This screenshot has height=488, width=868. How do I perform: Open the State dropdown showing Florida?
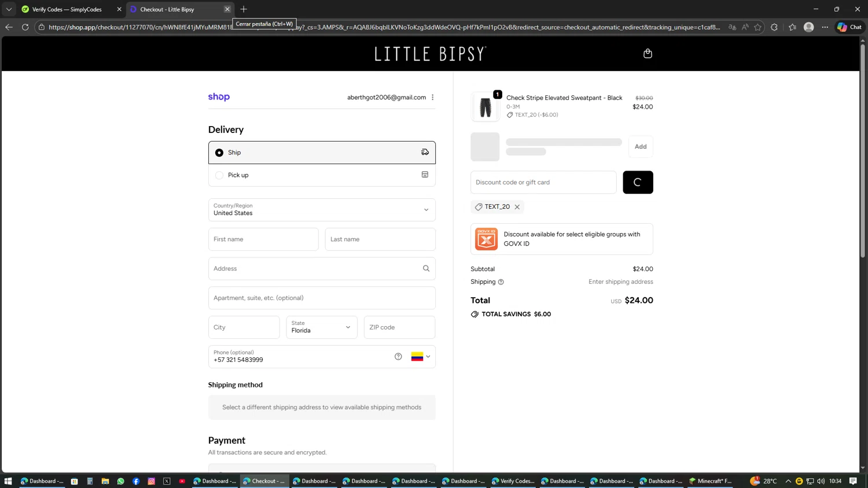(x=322, y=327)
